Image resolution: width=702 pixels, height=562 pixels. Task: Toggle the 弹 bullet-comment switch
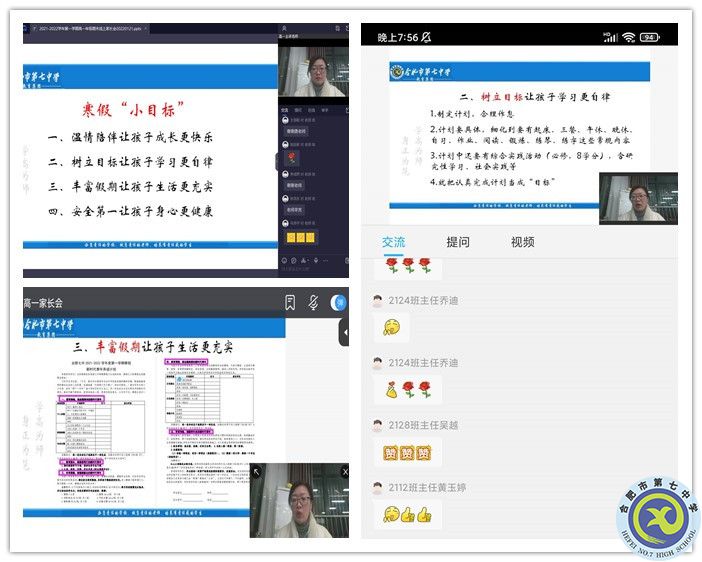click(339, 302)
